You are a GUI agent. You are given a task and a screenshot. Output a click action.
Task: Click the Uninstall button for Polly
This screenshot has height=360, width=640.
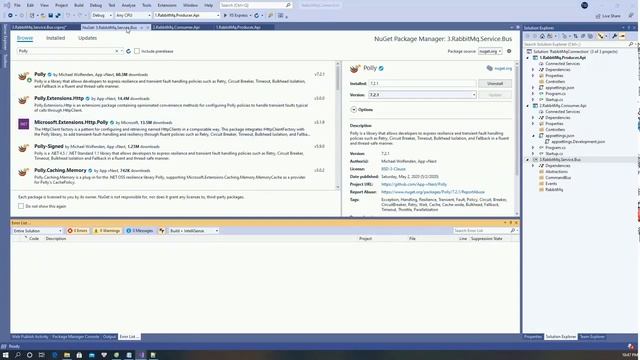[x=495, y=84]
